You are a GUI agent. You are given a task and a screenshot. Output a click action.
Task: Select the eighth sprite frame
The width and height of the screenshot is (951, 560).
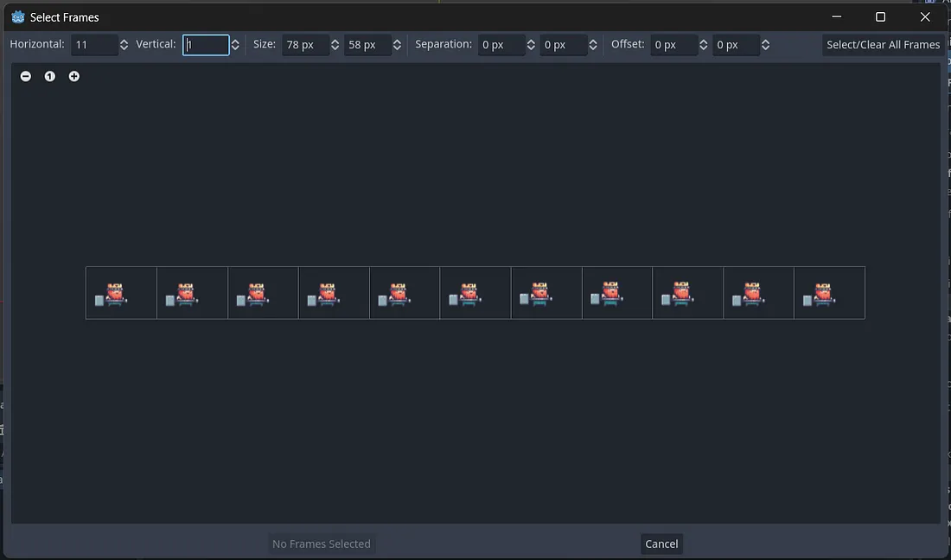click(x=616, y=293)
